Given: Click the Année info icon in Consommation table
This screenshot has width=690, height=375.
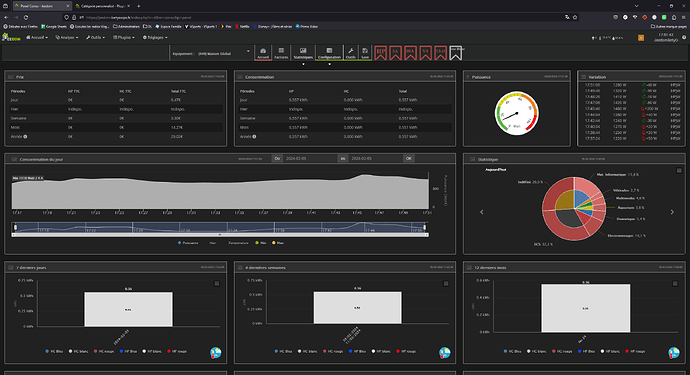Looking at the screenshot, I should (x=254, y=136).
